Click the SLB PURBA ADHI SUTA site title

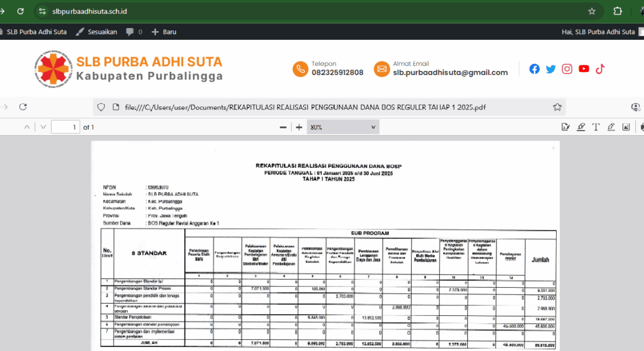[x=149, y=61]
